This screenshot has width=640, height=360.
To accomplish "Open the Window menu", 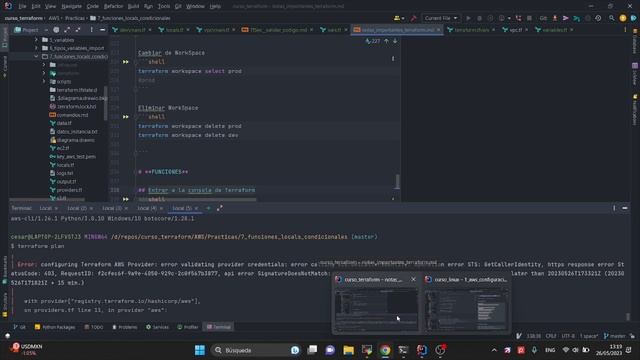I will pos(195,6).
